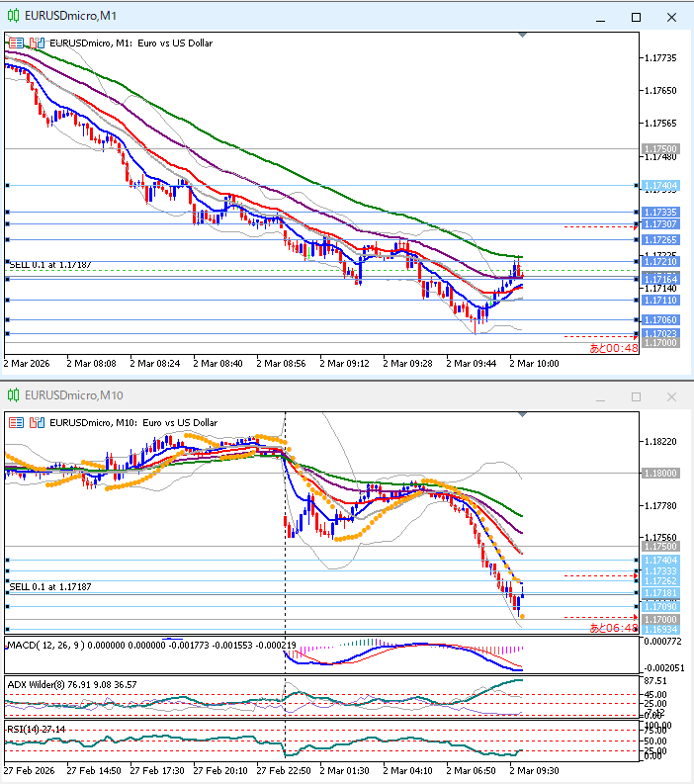This screenshot has height=784, width=694.
Task: Select the 1.17335 horizontal line label in M1
Action: 659,213
